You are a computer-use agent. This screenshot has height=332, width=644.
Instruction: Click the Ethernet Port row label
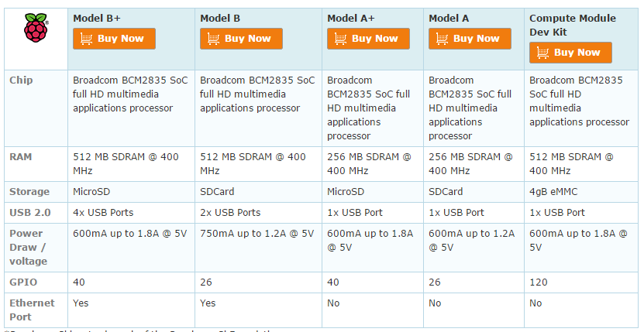click(32, 310)
